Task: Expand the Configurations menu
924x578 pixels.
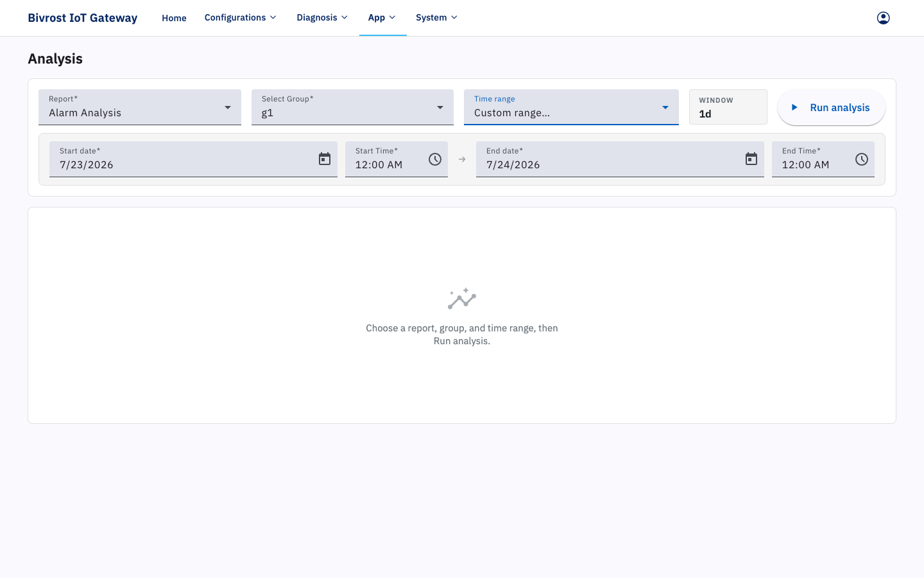Action: 241,18
